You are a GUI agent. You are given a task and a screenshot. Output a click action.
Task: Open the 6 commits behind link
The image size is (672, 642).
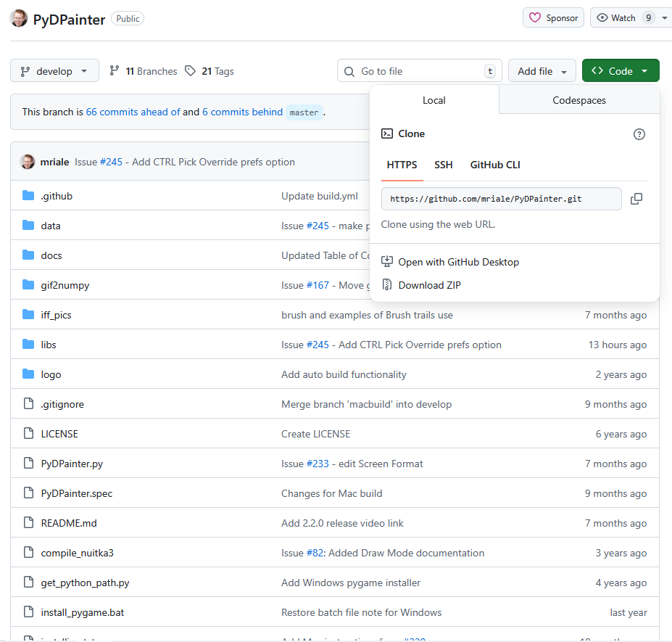click(x=243, y=112)
